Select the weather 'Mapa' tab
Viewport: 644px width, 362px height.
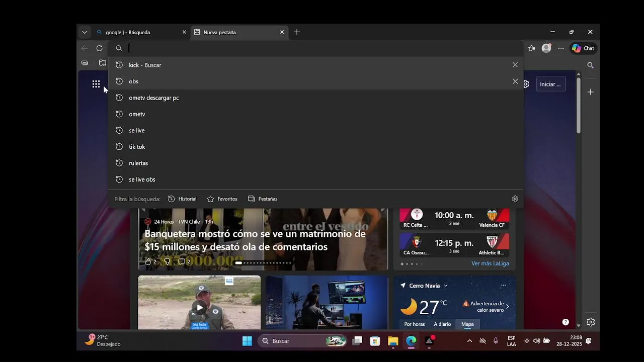467,324
